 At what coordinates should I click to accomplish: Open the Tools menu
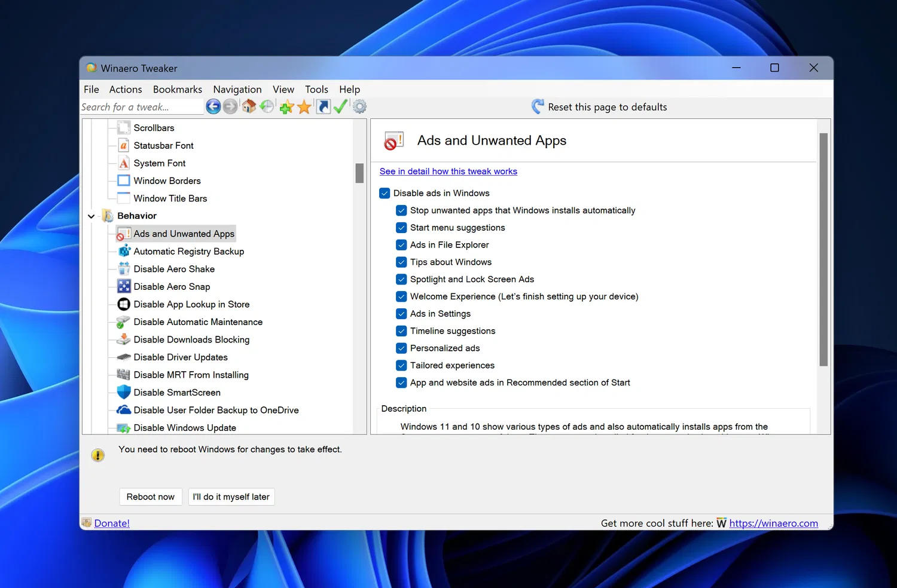tap(316, 90)
